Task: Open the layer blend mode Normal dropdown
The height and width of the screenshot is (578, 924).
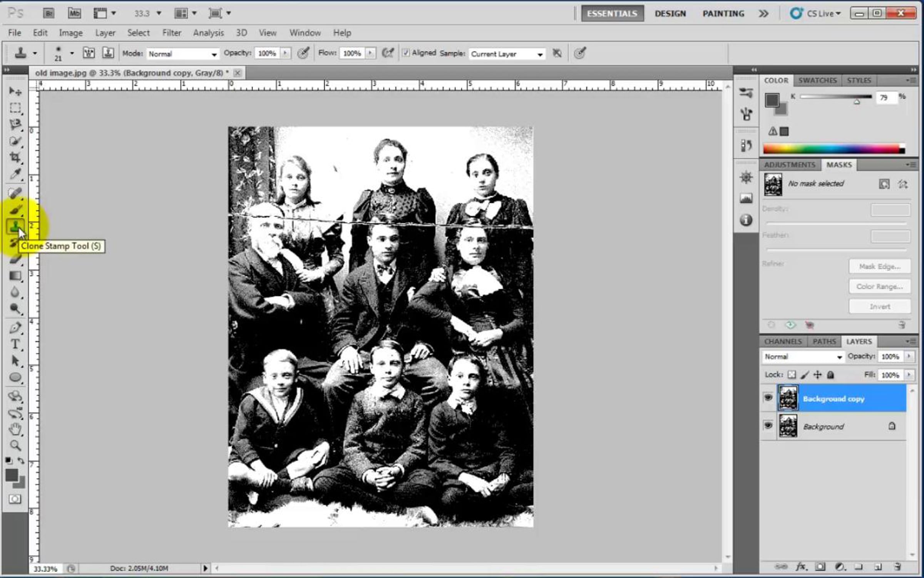Action: (802, 357)
